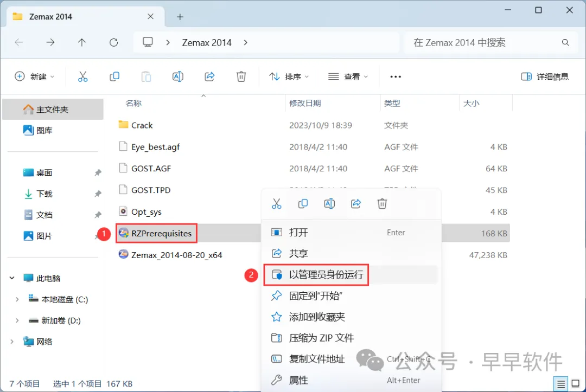Go forward with the forward arrow
Viewport: 586px width, 392px height.
coord(50,42)
